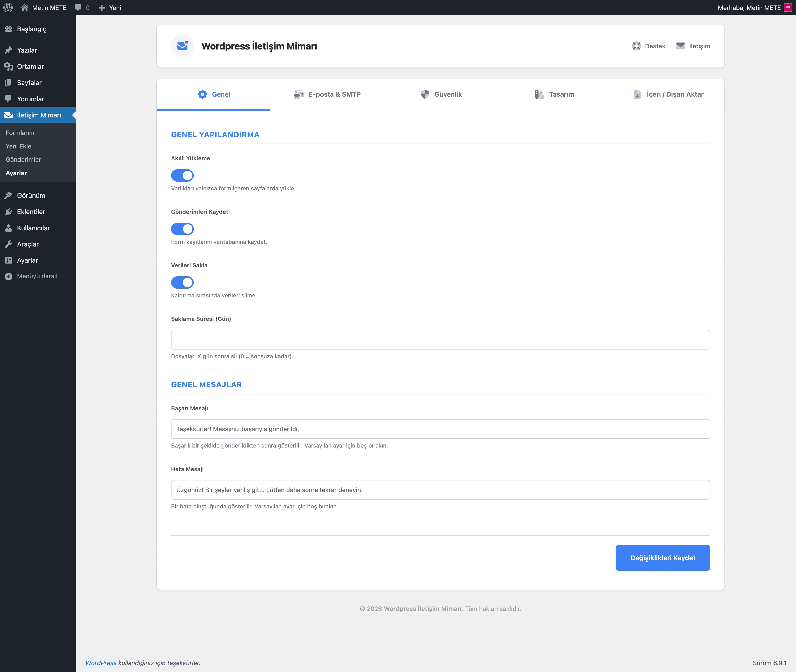Click the user avatar in top right
Image resolution: width=796 pixels, height=672 pixels.
tap(788, 8)
